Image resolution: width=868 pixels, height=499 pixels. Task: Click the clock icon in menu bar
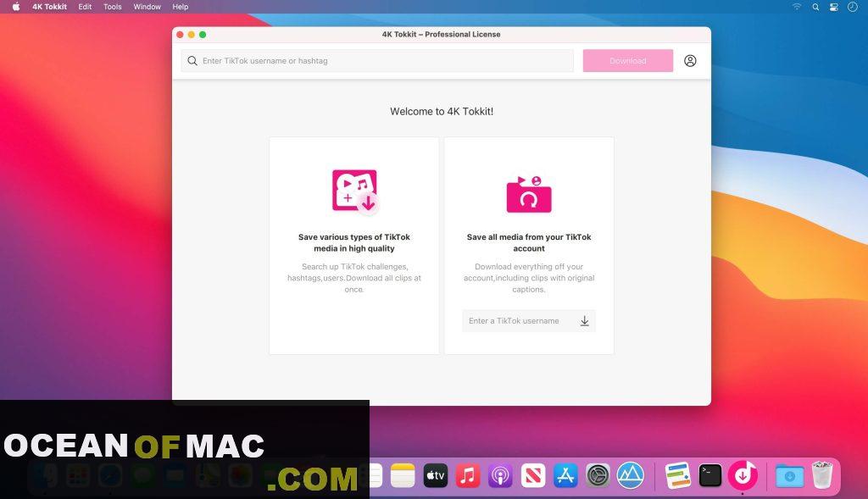pyautogui.click(x=853, y=7)
